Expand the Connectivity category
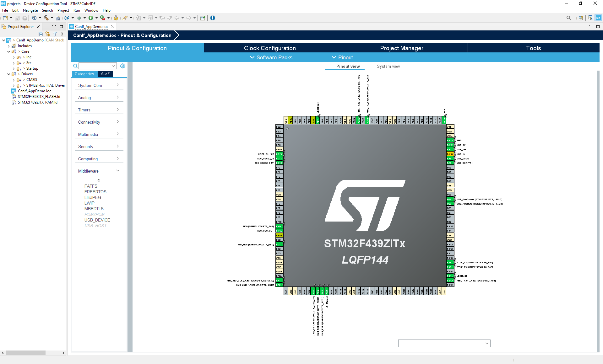This screenshot has width=603, height=364. point(99,122)
